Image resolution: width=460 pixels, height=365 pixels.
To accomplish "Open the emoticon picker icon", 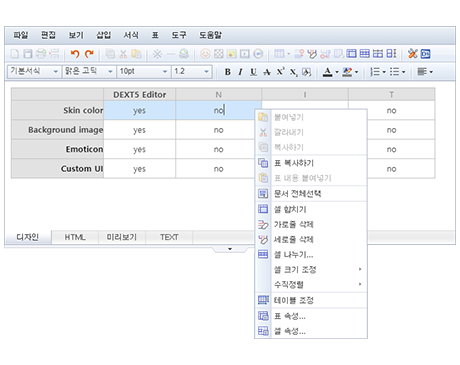I will [205, 53].
